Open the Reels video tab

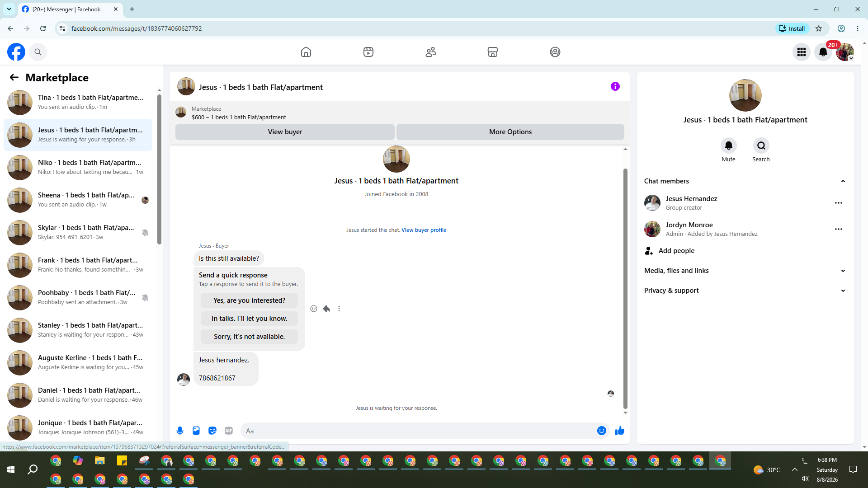tap(368, 52)
